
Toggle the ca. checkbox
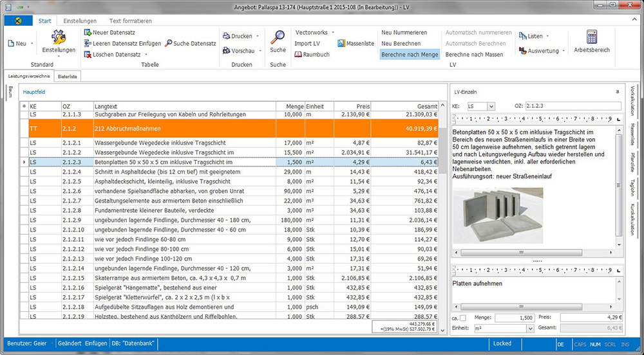pyautogui.click(x=462, y=318)
